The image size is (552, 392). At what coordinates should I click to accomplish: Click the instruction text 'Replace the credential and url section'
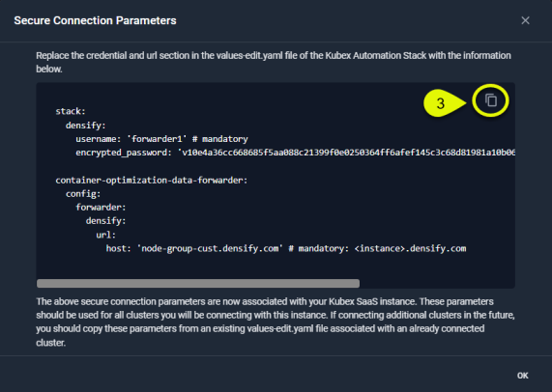point(274,62)
